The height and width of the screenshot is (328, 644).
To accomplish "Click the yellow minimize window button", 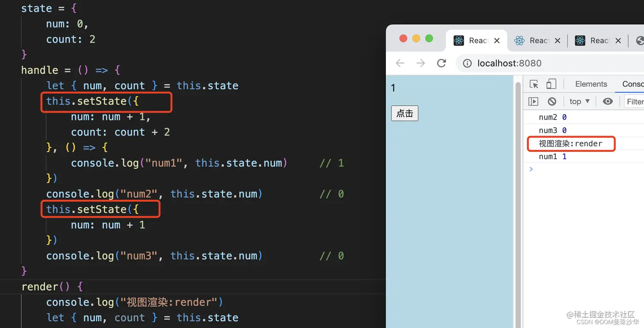I will [x=416, y=39].
